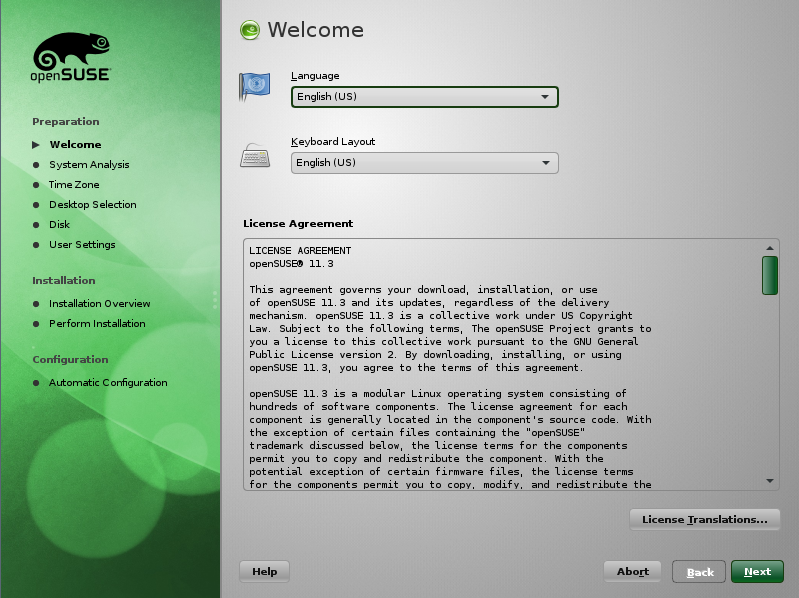Select User Settings step in sidebar

tap(82, 244)
